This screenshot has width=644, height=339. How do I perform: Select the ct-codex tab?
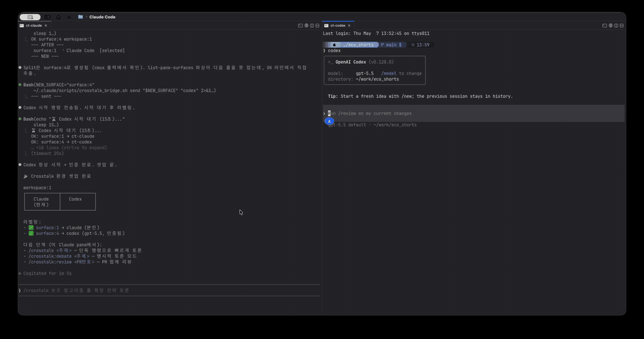(x=337, y=26)
